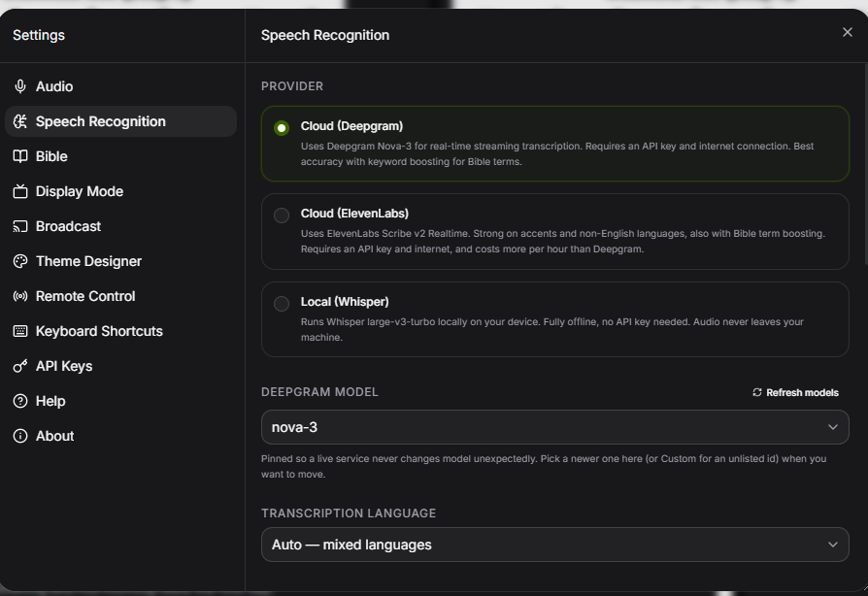Open the Help section
This screenshot has width=868, height=596.
click(x=120, y=401)
